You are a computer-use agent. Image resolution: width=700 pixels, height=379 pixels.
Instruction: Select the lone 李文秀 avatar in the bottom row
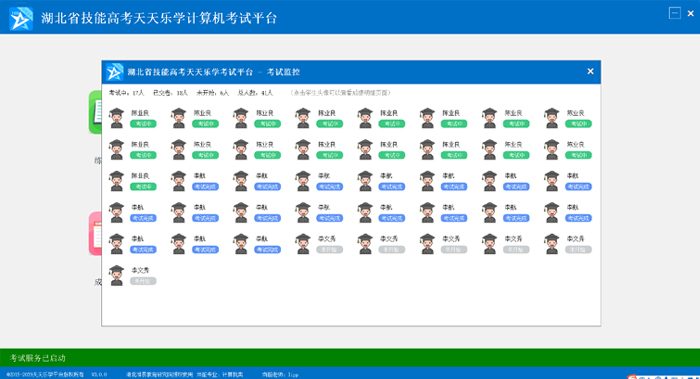pyautogui.click(x=117, y=275)
